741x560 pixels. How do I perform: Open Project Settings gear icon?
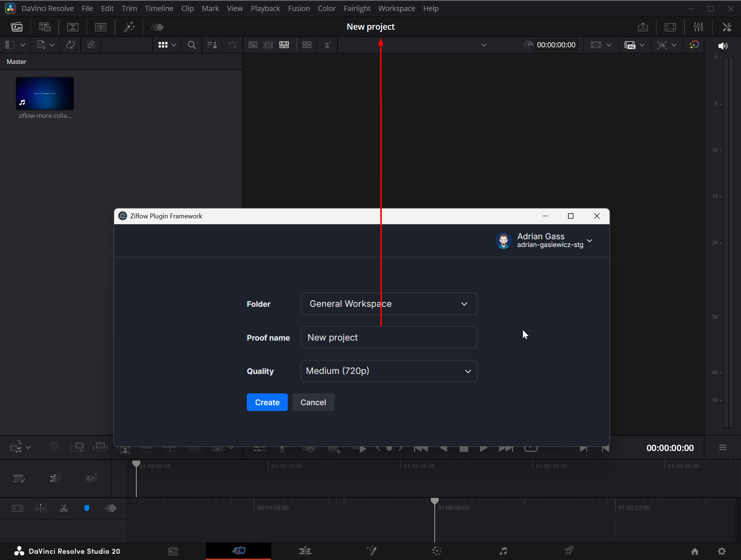[x=722, y=551]
